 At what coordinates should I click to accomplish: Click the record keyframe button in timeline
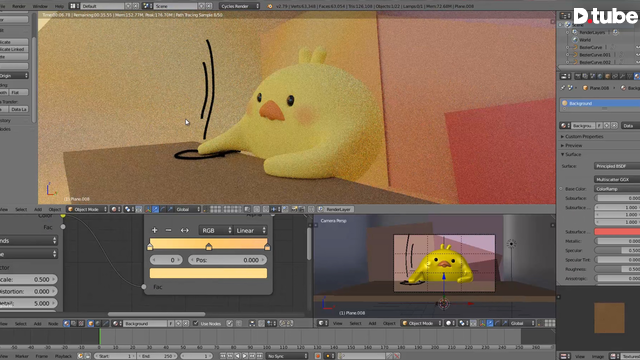coord(318,356)
